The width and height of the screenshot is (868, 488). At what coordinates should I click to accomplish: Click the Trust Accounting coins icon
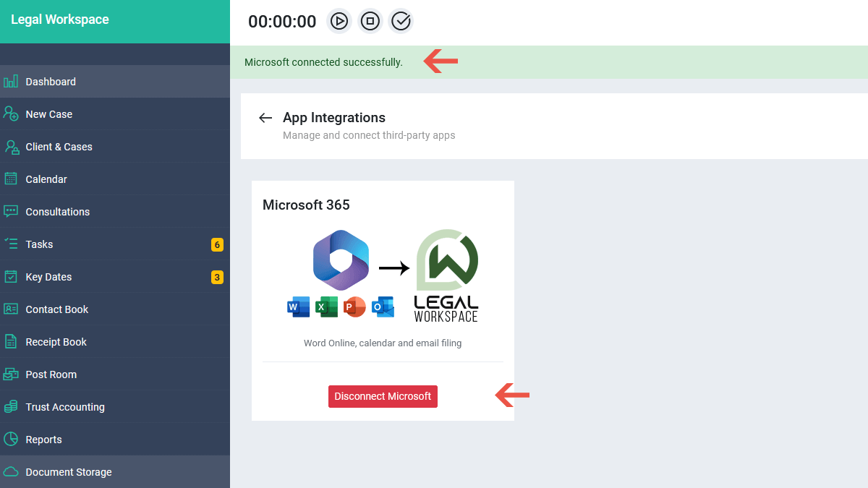point(11,407)
